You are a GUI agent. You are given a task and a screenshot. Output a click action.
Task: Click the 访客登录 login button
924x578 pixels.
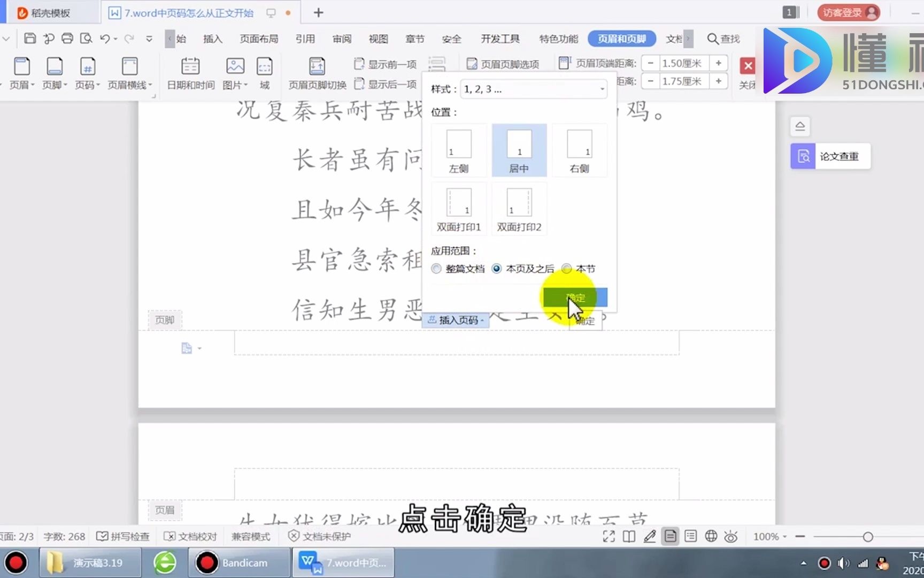point(849,12)
